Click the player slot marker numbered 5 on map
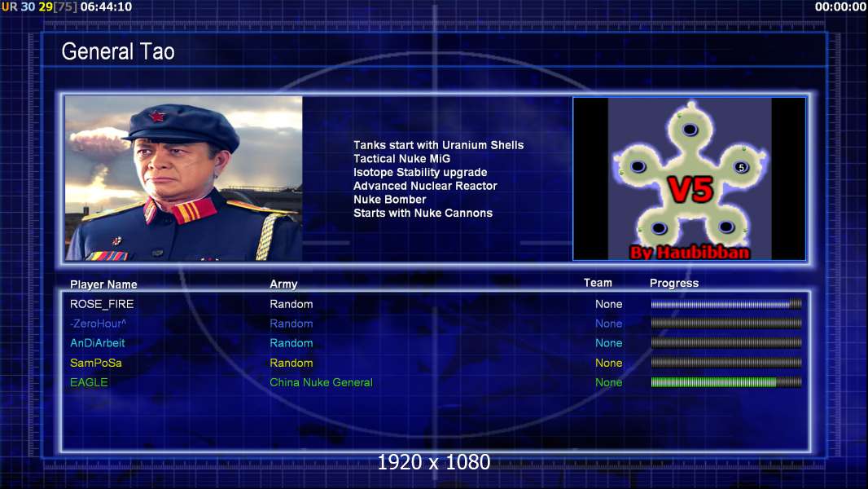868x489 pixels. [x=741, y=167]
